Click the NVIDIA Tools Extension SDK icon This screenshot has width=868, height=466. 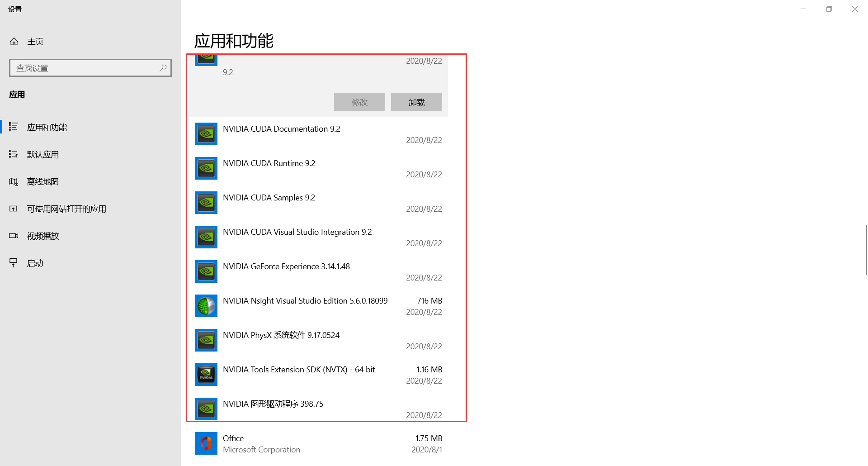[206, 375]
